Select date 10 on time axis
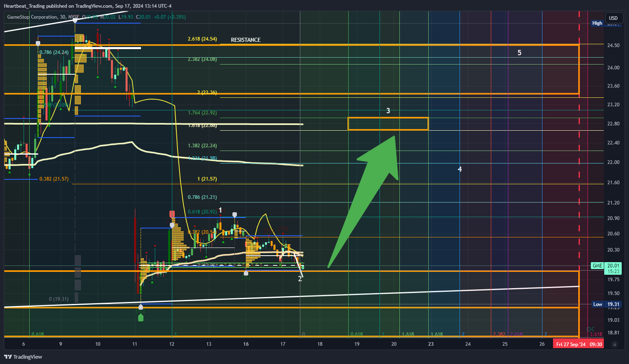This screenshot has height=364, width=629. click(x=98, y=344)
